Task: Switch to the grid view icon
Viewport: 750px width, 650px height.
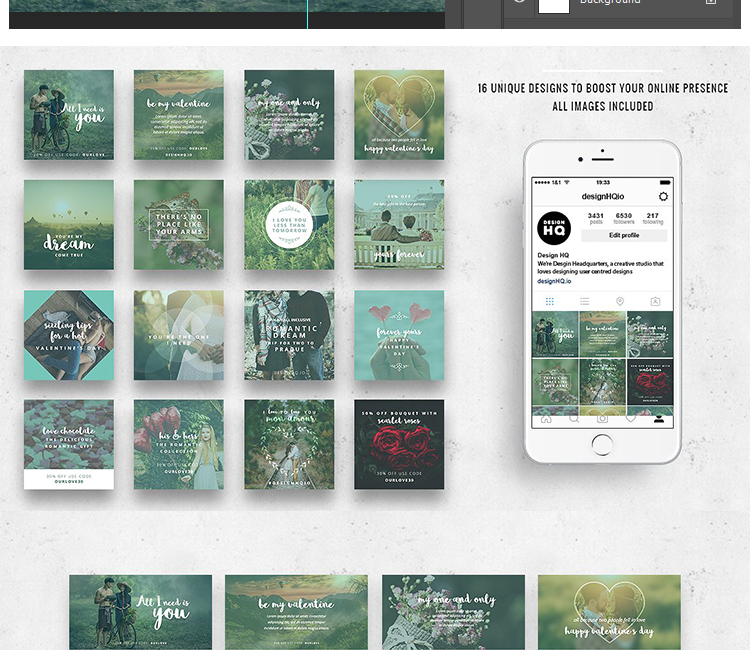Action: tap(549, 301)
